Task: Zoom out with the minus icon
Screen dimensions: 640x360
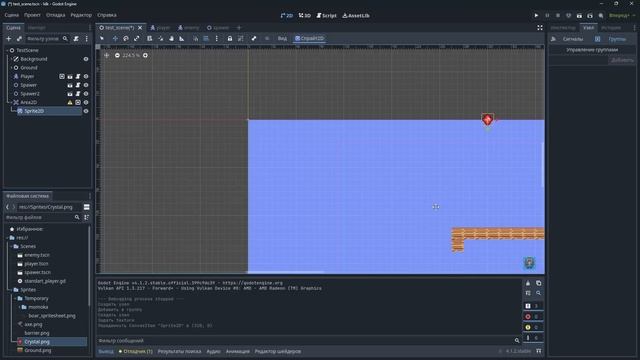Action: coord(117,55)
